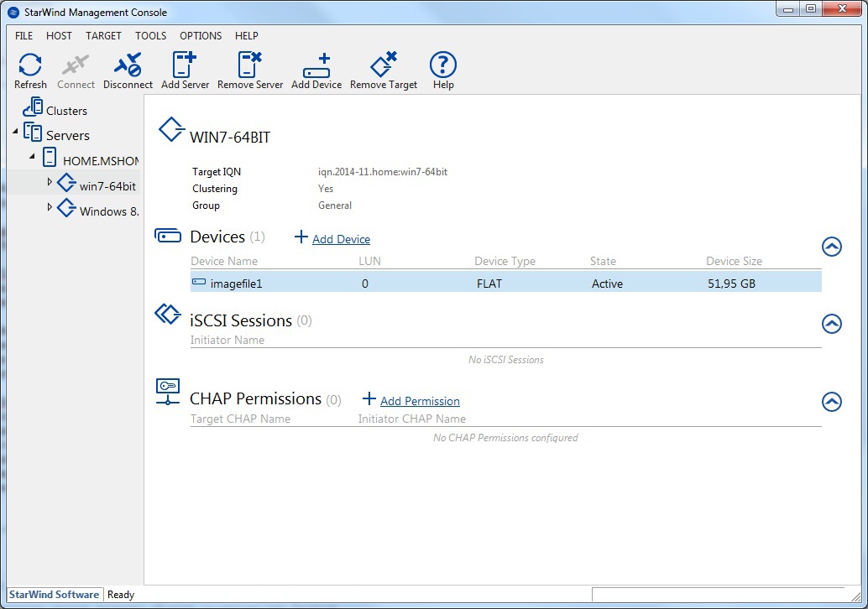Image resolution: width=868 pixels, height=609 pixels.
Task: Click the Refresh toolbar icon
Action: point(30,65)
